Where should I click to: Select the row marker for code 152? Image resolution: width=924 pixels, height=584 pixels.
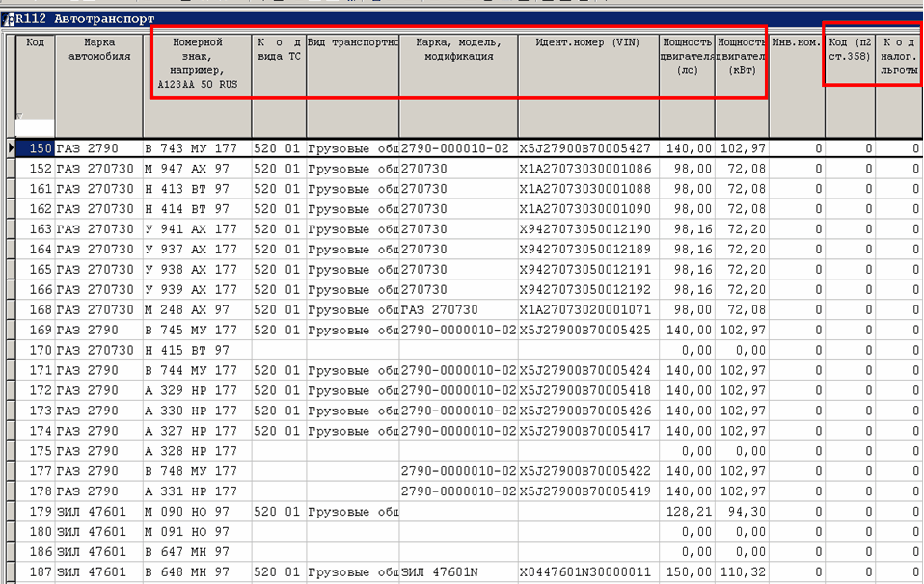tap(11, 169)
